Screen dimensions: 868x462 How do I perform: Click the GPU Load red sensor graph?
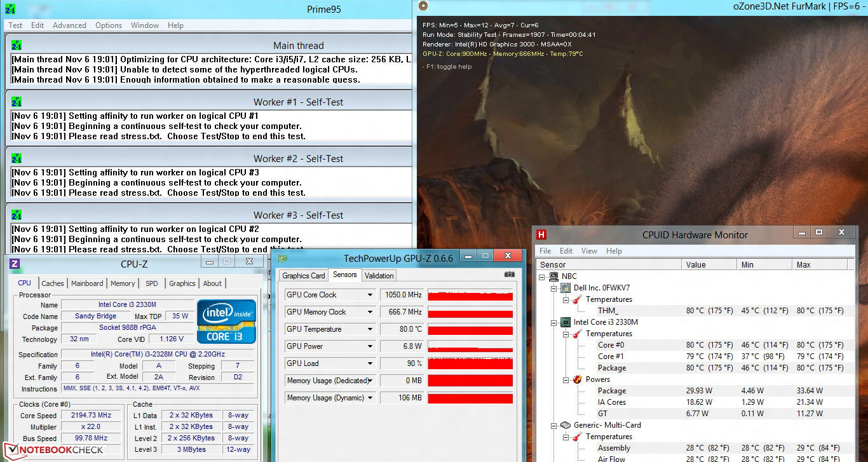(470, 363)
